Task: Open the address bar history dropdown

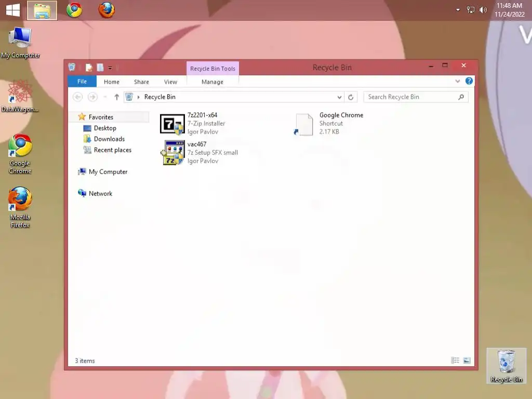Action: 339,97
